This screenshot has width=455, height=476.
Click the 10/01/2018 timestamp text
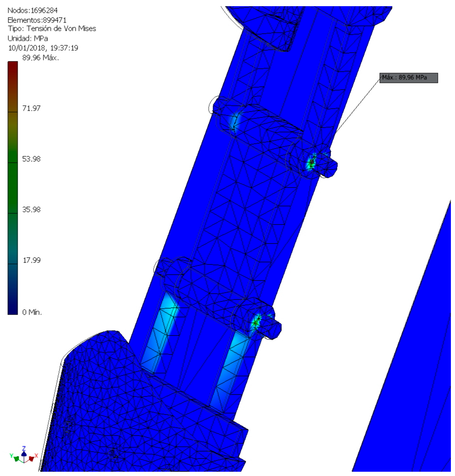43,48
